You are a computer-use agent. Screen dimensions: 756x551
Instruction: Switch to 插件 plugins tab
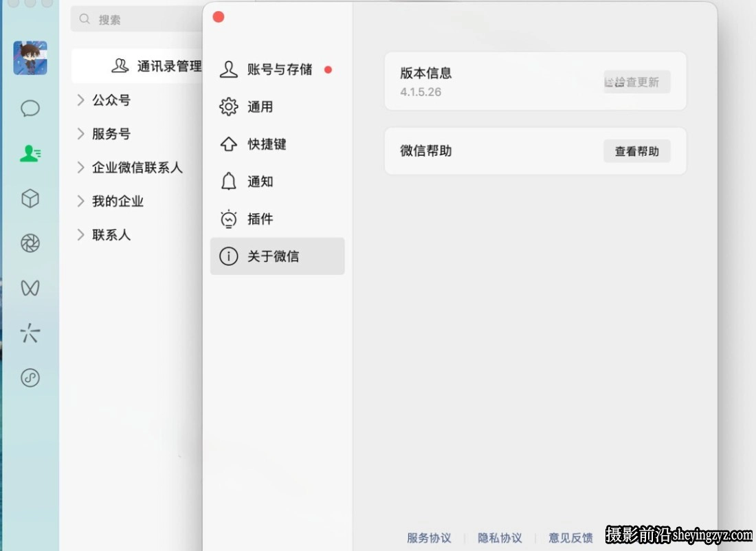click(x=277, y=219)
